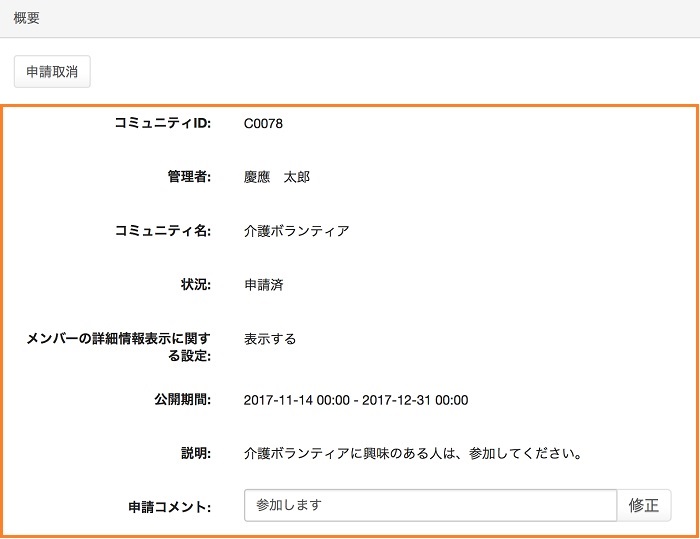Click the 管理者: label
The height and width of the screenshot is (539, 700).
coord(188,177)
